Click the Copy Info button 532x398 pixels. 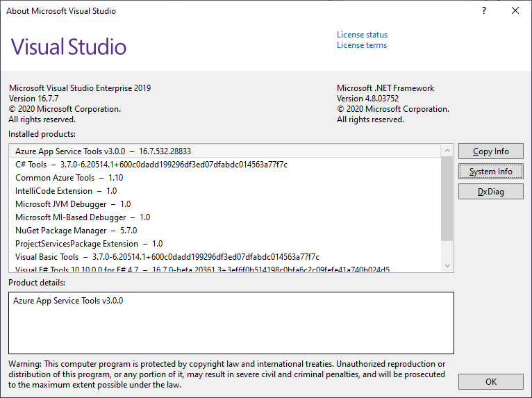[490, 151]
